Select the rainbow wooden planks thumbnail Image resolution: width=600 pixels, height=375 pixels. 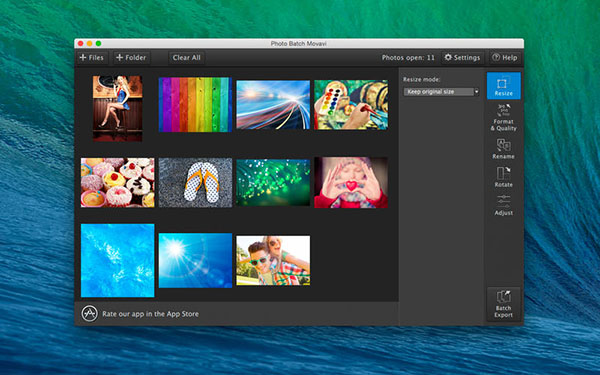click(195, 105)
